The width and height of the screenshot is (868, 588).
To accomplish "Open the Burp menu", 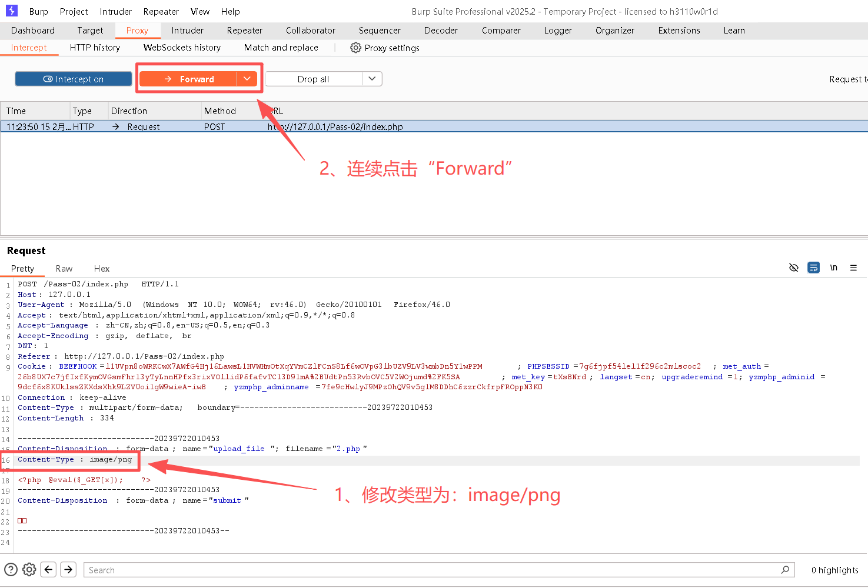I will click(x=39, y=11).
